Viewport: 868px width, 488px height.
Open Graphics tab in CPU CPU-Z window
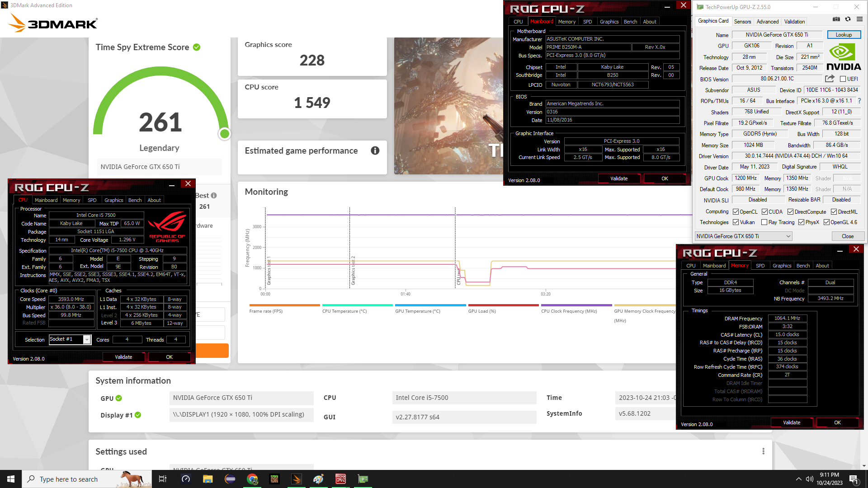click(x=113, y=200)
